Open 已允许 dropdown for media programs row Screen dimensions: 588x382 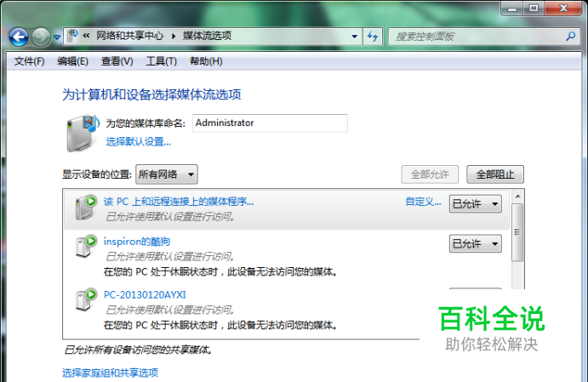coord(476,204)
